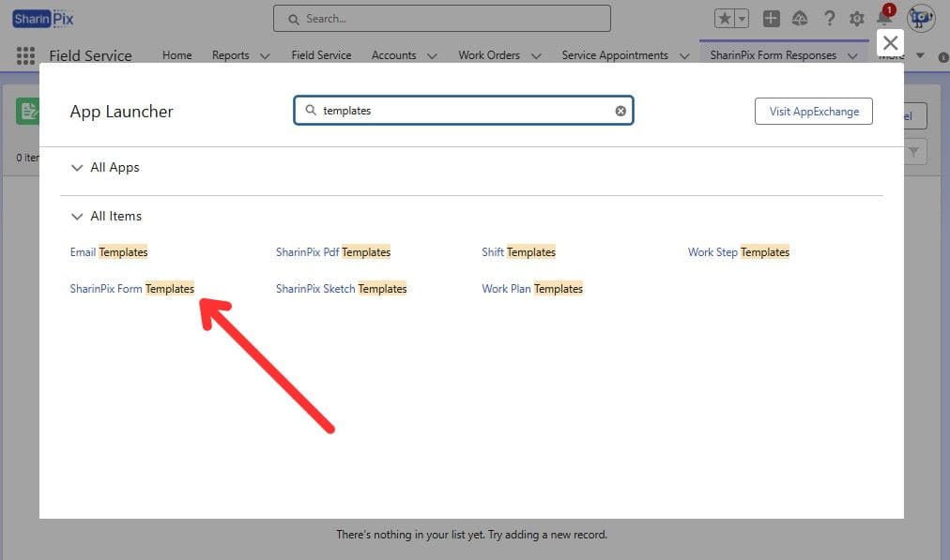Close the App Launcher dialog
Viewport: 950px width, 560px height.
click(x=890, y=42)
